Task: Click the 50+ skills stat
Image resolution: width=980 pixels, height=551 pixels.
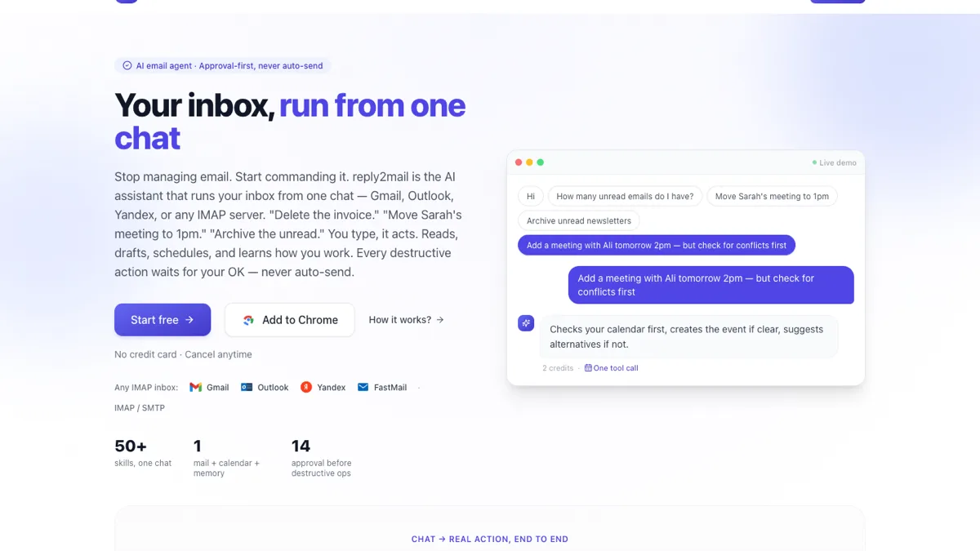Action: coord(143,452)
